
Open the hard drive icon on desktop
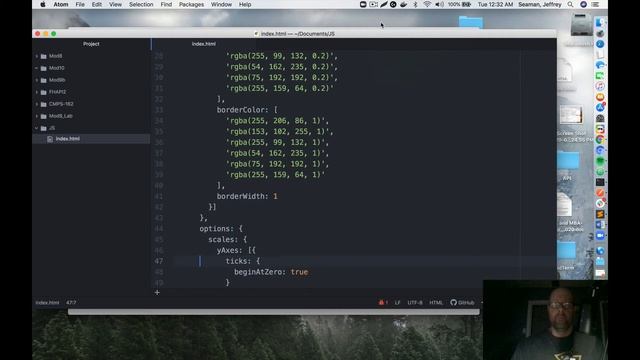pos(581,25)
